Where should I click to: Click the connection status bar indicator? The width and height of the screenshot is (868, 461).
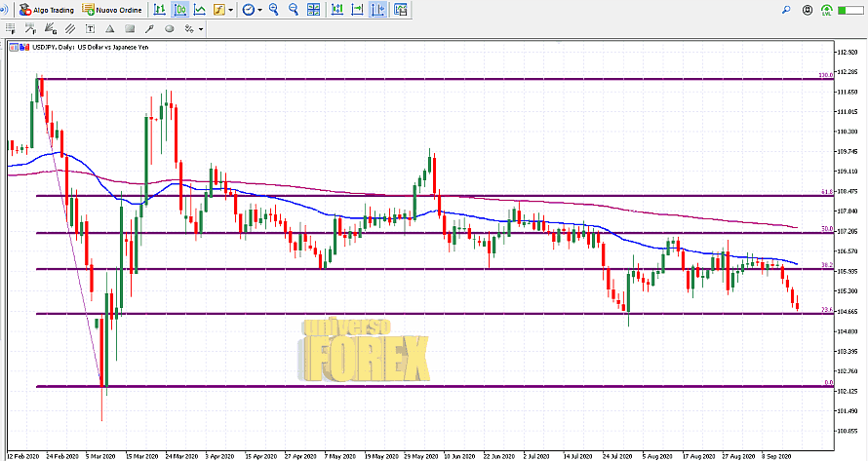tap(852, 10)
